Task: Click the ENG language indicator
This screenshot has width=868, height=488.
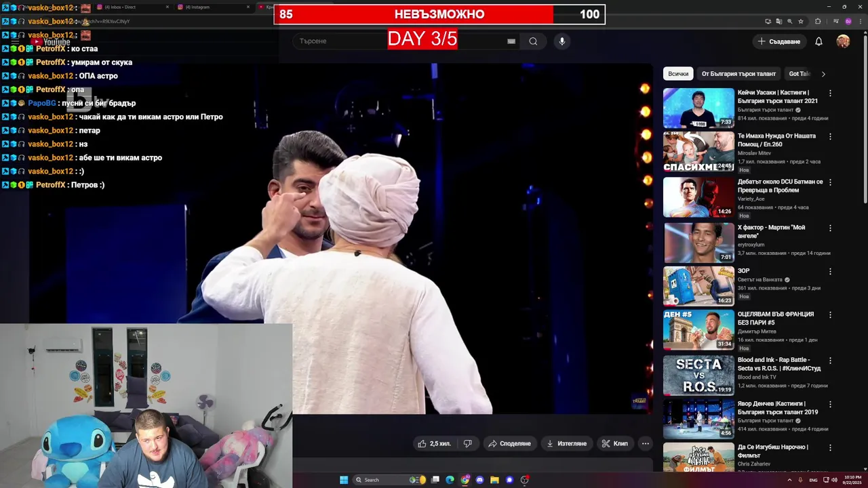Action: [x=813, y=480]
